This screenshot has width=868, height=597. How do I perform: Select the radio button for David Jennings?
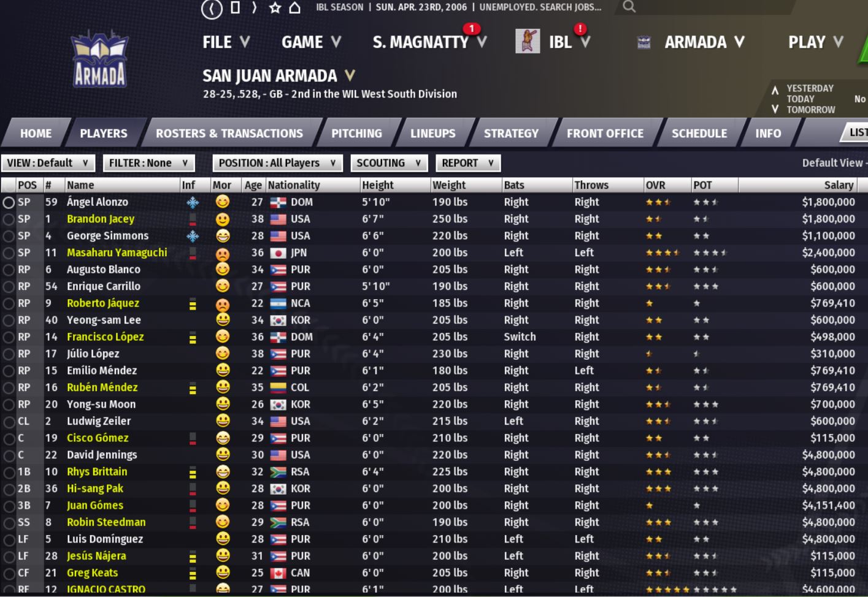(x=9, y=455)
